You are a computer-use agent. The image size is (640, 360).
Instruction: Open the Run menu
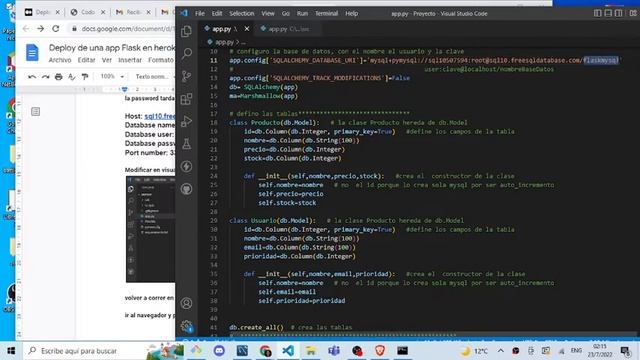click(302, 13)
